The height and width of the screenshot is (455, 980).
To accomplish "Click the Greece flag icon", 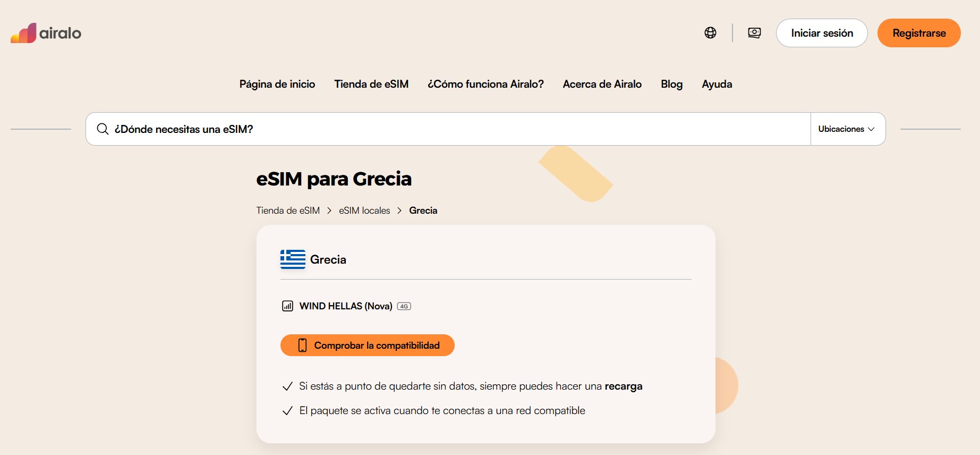I will click(x=293, y=259).
